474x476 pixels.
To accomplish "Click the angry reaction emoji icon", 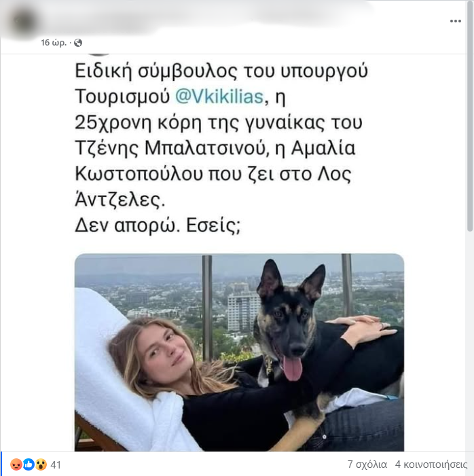I will point(16,464).
